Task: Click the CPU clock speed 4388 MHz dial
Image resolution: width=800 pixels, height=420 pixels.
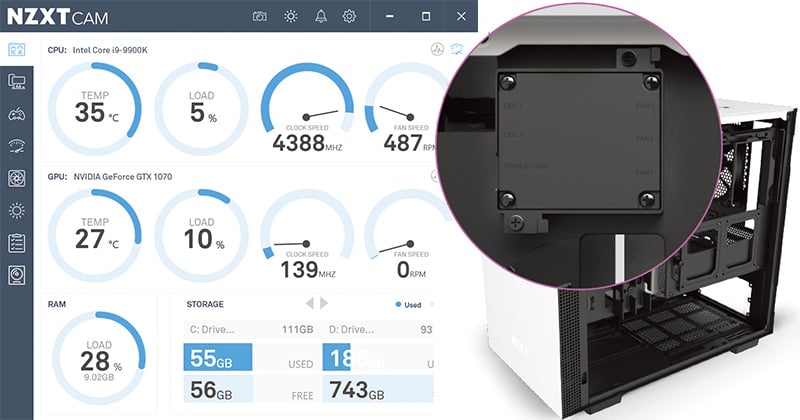Action: (x=307, y=109)
